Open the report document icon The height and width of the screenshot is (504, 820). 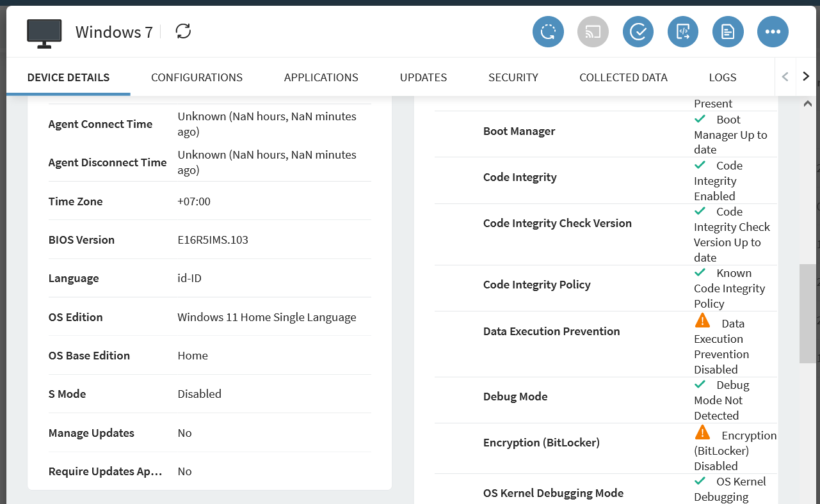pos(728,32)
